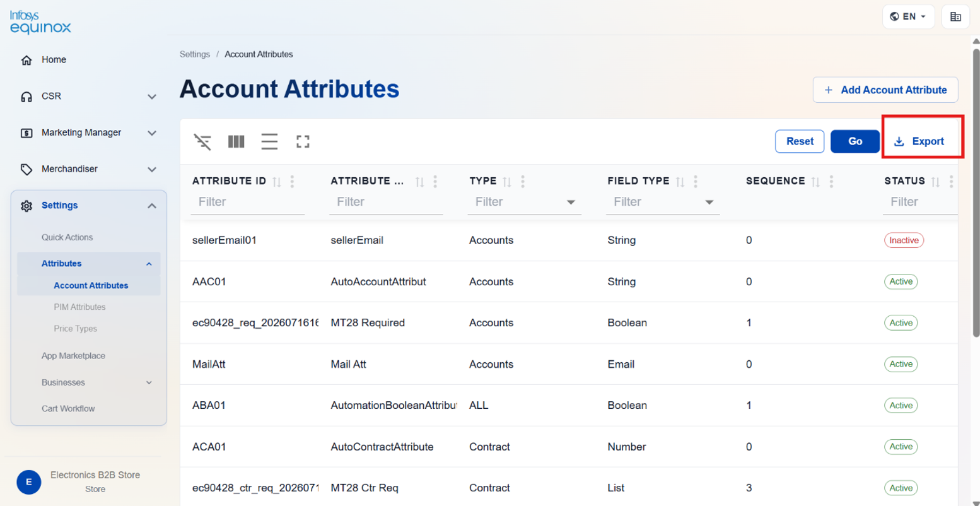
Task: Click the ACA01 attribute ID
Action: pyautogui.click(x=209, y=447)
